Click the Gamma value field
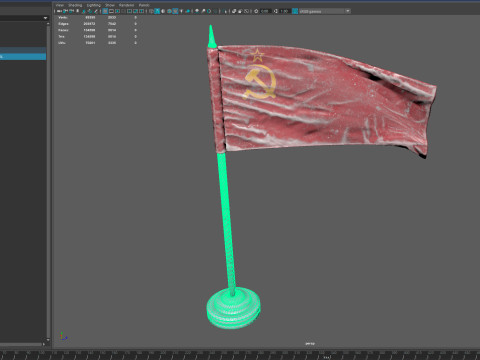The height and width of the screenshot is (360, 480). point(285,11)
